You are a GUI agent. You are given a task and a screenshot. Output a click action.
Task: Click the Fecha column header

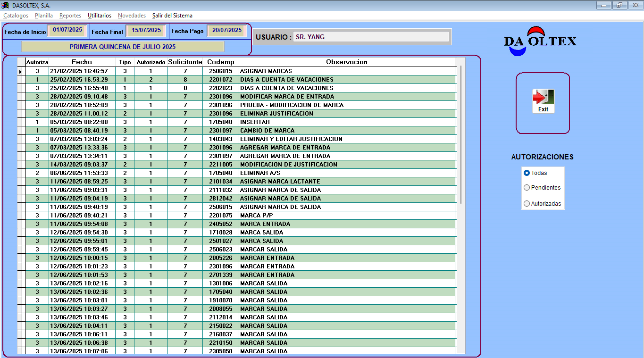pos(82,62)
